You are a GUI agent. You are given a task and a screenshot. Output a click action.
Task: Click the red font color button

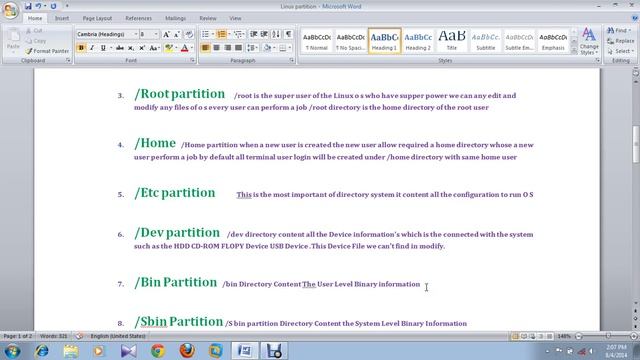click(184, 48)
